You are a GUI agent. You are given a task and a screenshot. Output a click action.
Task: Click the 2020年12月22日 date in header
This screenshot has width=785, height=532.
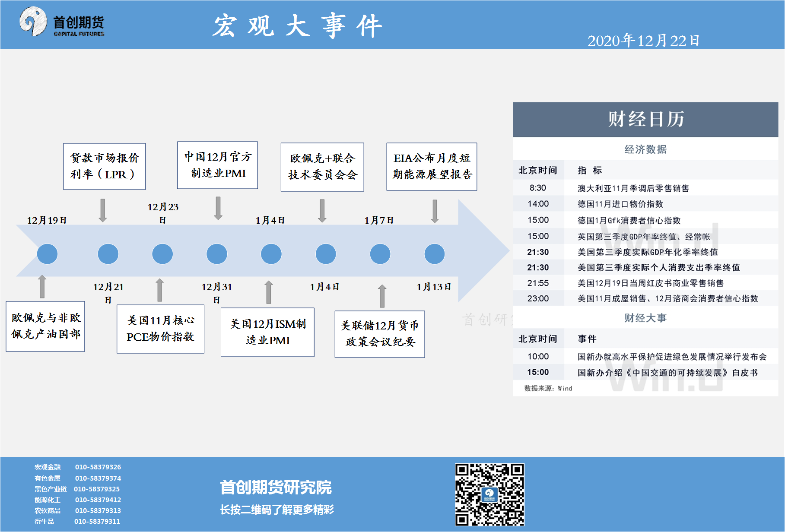click(643, 41)
